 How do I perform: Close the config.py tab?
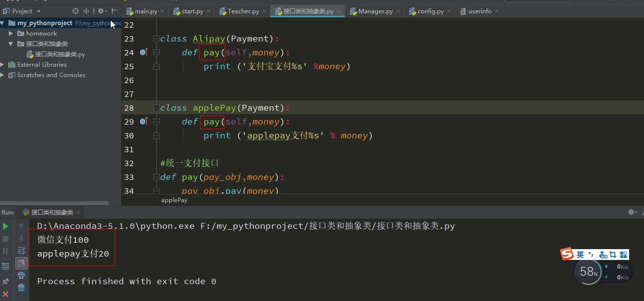(450, 11)
